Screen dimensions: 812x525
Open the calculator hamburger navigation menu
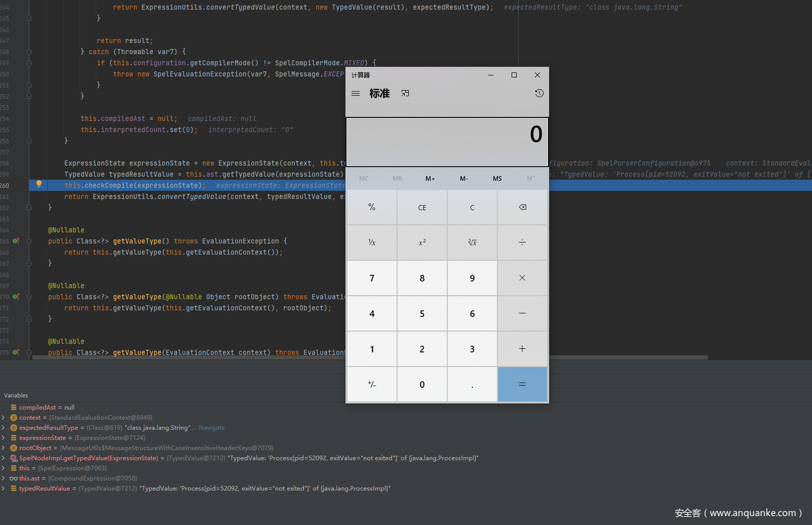[355, 94]
